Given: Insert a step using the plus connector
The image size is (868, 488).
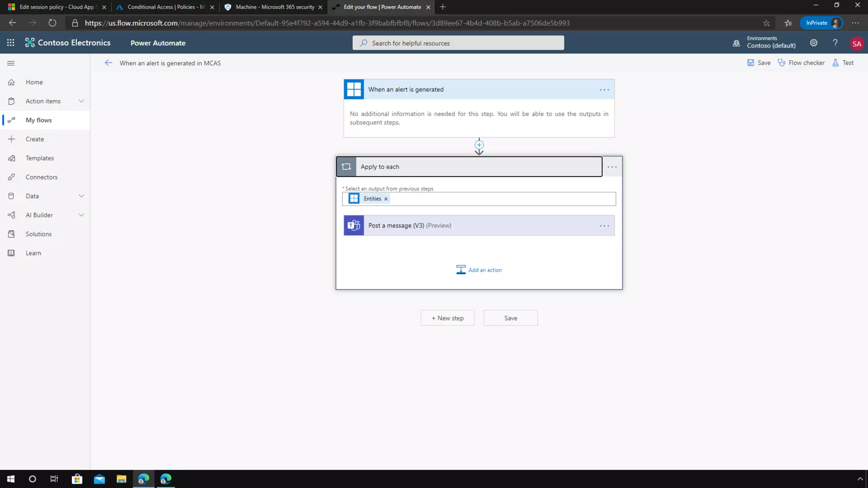Looking at the screenshot, I should tap(479, 145).
